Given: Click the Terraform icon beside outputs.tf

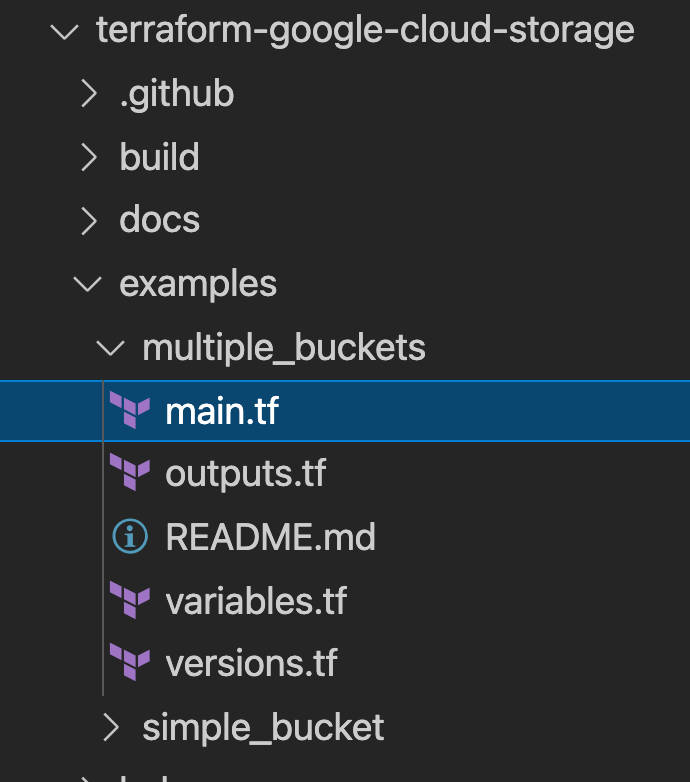Looking at the screenshot, I should tap(130, 474).
